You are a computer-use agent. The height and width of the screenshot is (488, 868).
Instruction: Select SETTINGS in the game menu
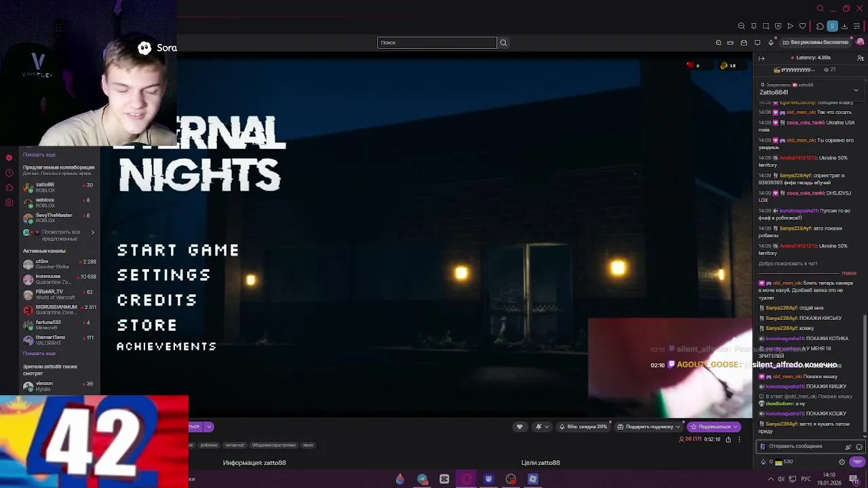pyautogui.click(x=164, y=275)
